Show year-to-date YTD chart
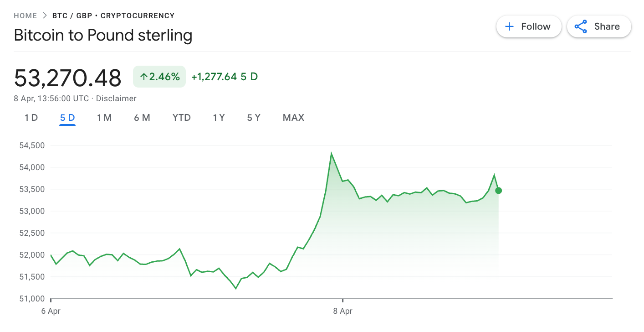The width and height of the screenshot is (644, 332). 182,118
